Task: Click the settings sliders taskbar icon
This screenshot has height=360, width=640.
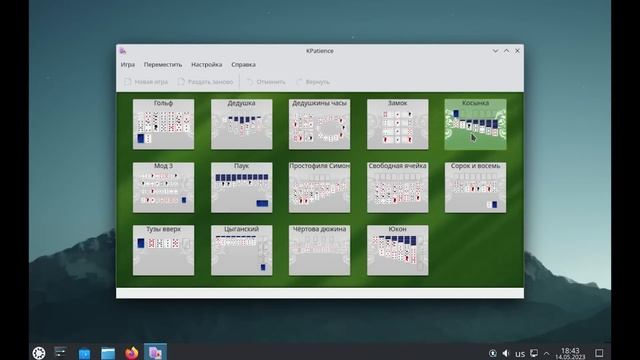Action: coord(61,352)
